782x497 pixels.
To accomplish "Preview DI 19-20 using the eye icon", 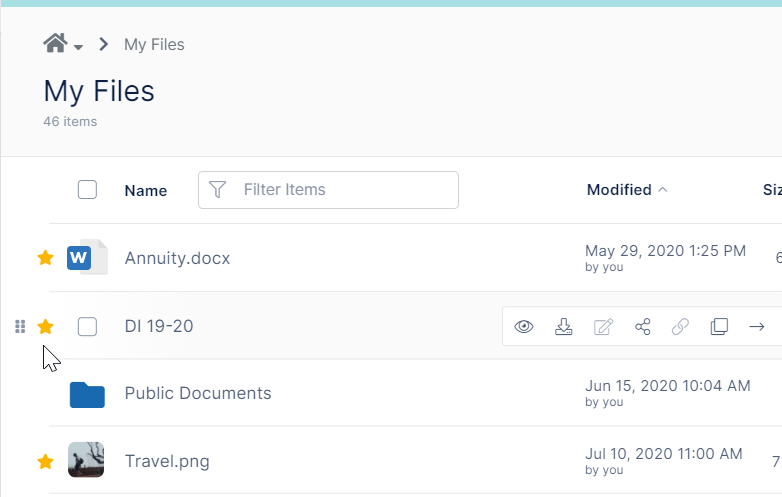I will point(524,326).
